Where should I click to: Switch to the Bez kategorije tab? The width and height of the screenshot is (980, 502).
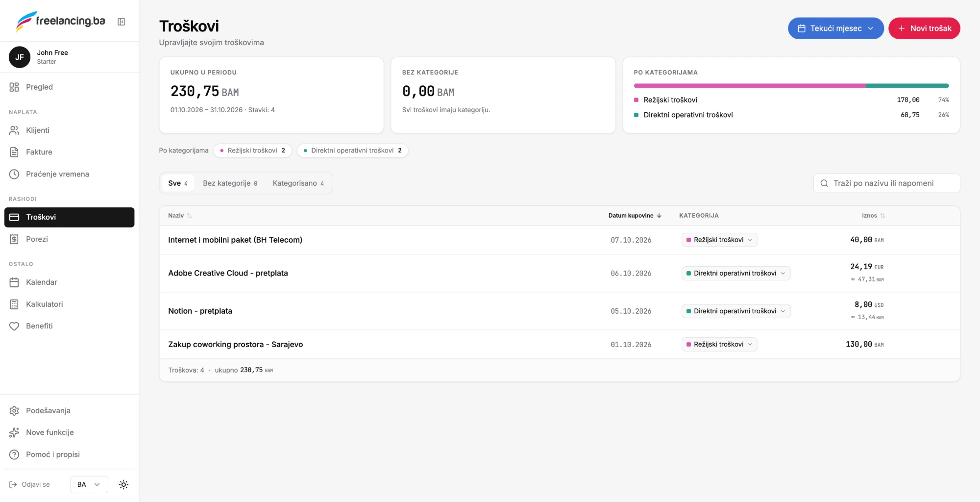click(x=230, y=183)
